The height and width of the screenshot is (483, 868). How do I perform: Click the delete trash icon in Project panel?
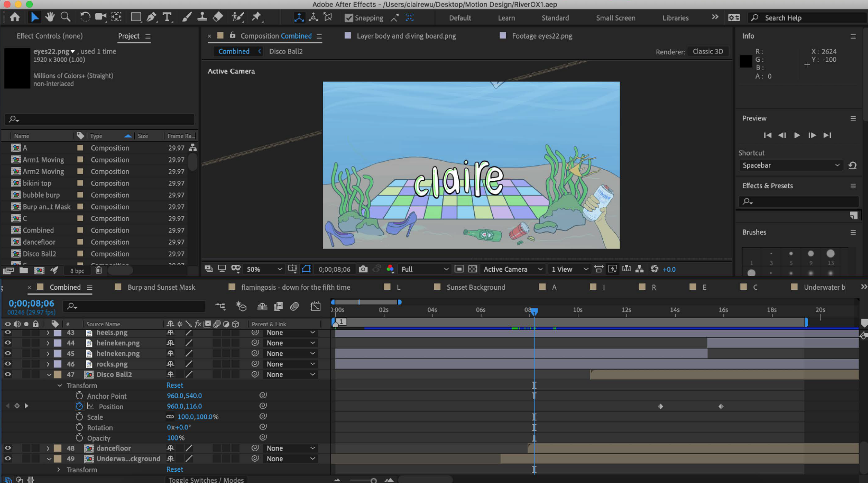(x=99, y=270)
